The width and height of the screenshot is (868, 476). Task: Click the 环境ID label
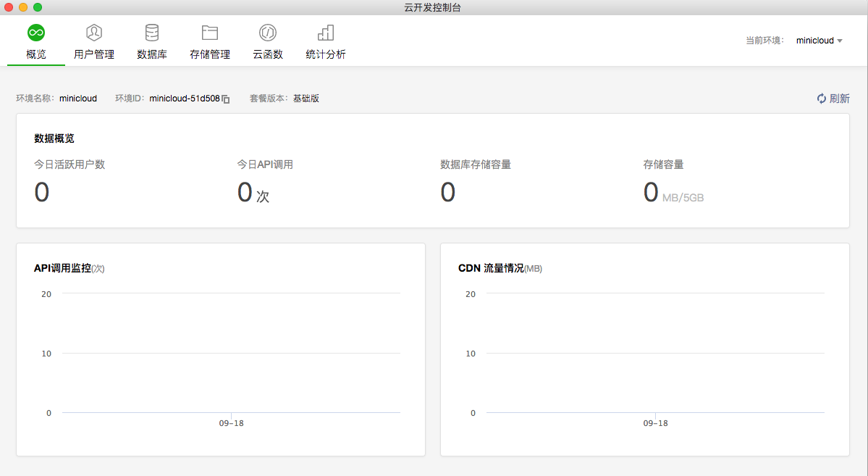(130, 98)
